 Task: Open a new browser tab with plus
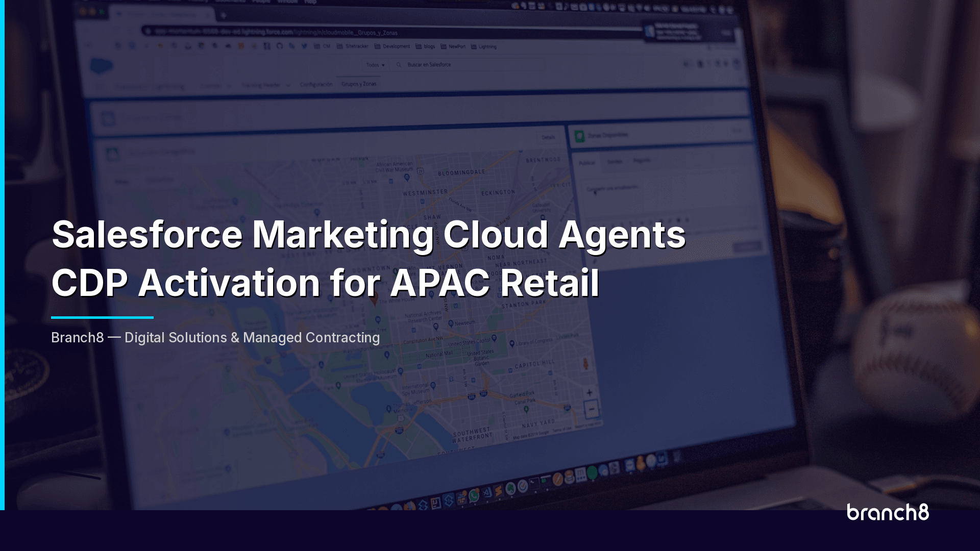[223, 15]
